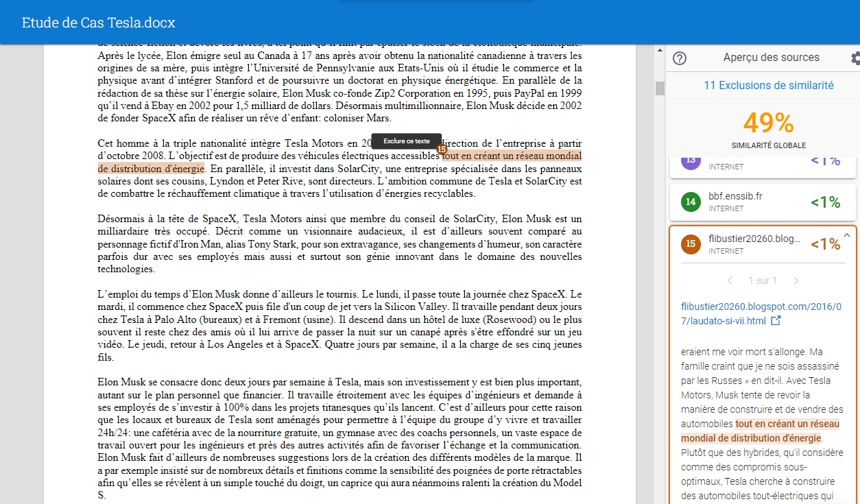Go to previous match arrow
This screenshot has height=504, width=860.
pyautogui.click(x=730, y=280)
